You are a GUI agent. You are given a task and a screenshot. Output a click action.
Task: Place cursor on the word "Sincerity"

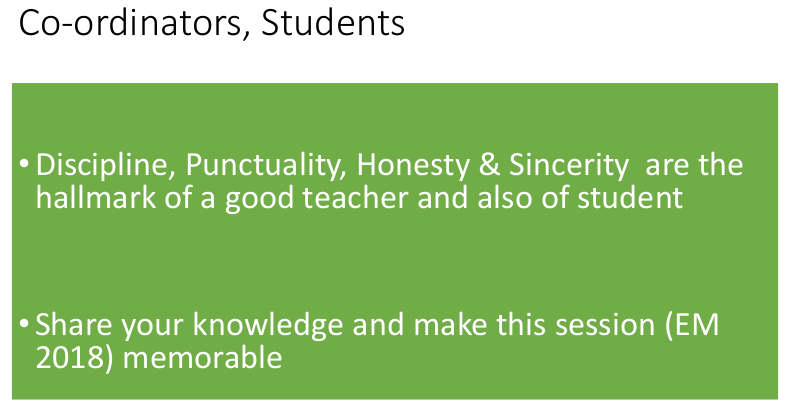point(559,165)
